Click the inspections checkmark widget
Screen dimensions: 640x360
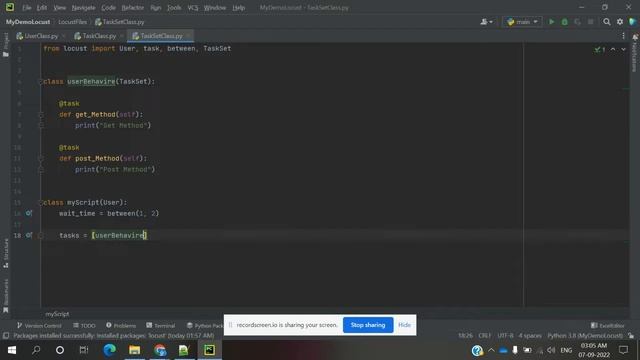point(600,49)
